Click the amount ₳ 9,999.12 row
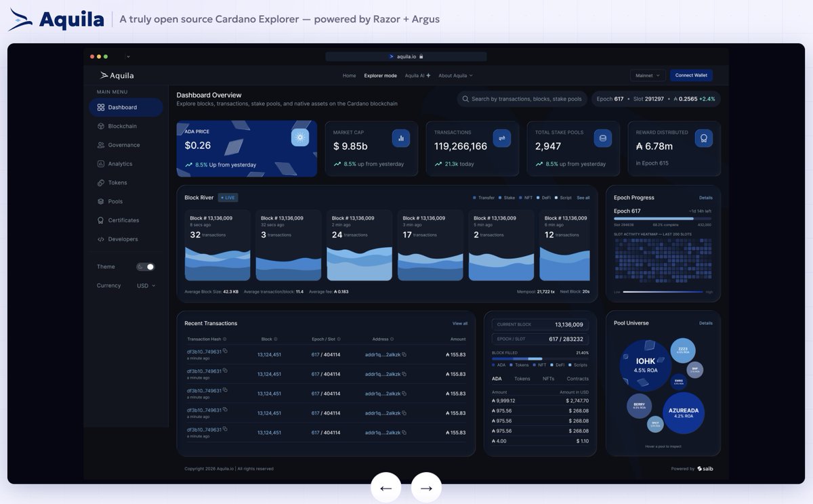 tap(540, 400)
